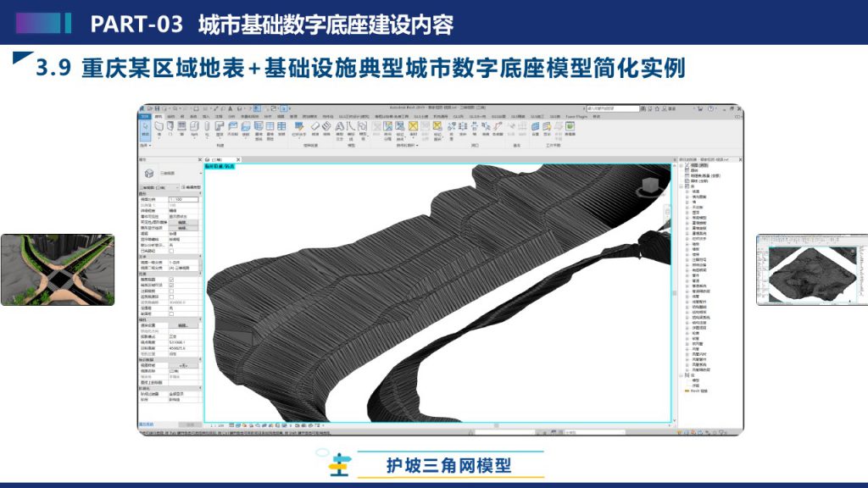Select the Area tool icon
868x488 pixels.
pos(413,127)
